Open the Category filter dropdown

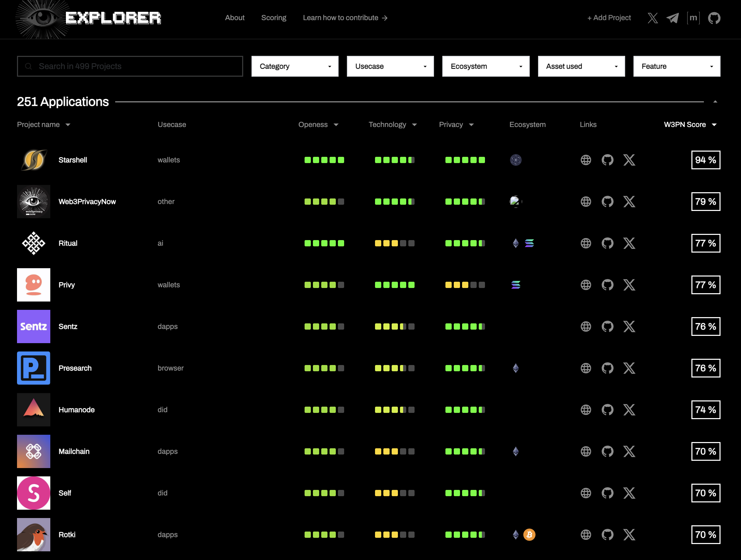(295, 66)
